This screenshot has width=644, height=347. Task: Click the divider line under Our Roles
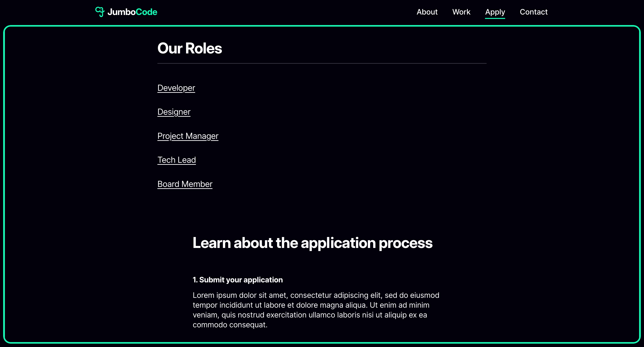coord(322,63)
